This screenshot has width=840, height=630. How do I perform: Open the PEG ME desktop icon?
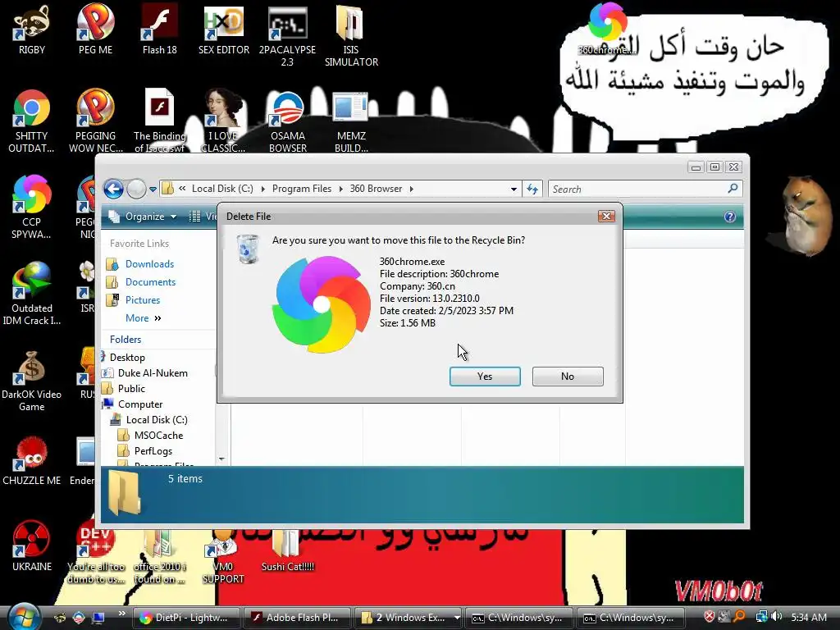[95, 30]
